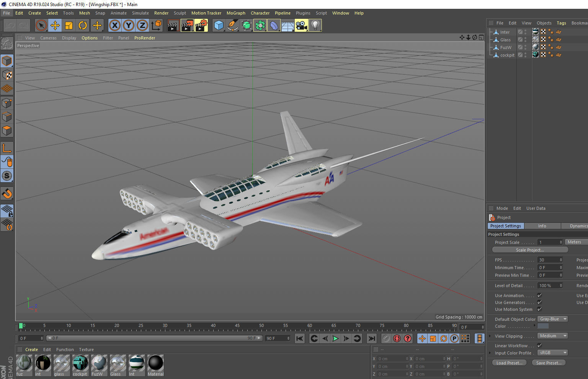Toggle the Y axis lock

tap(128, 26)
